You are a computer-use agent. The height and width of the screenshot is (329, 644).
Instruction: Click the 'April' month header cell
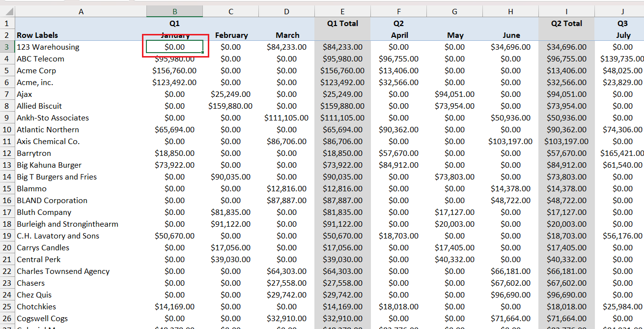click(398, 35)
